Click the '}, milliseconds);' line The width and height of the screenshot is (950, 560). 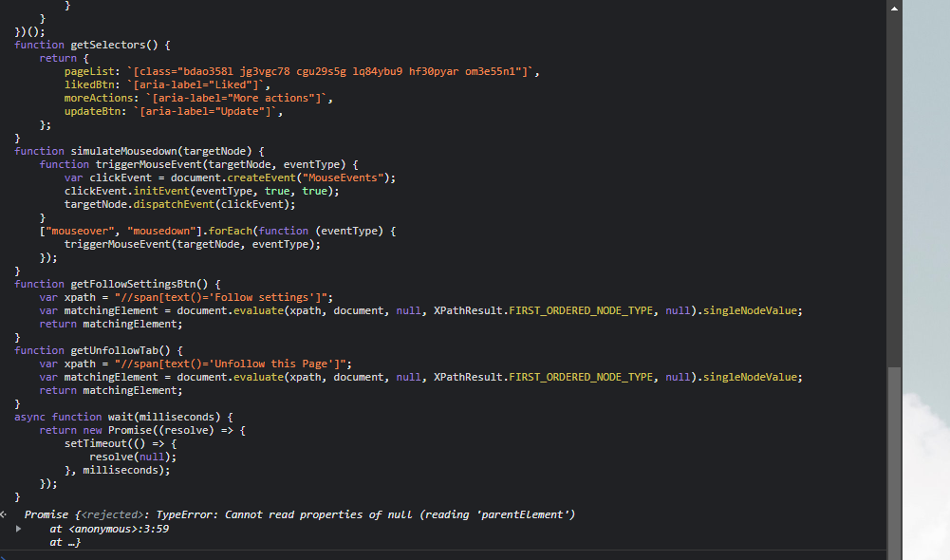tap(118, 470)
